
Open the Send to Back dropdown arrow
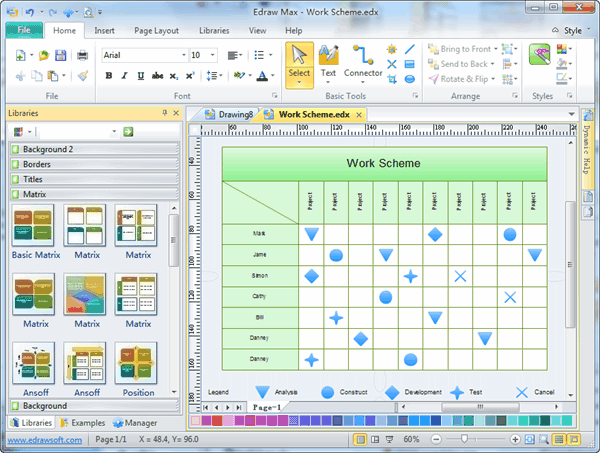(x=492, y=64)
